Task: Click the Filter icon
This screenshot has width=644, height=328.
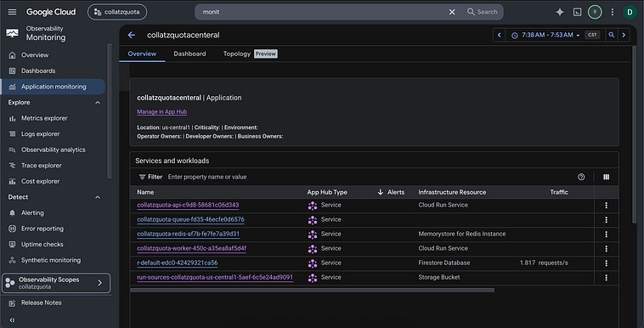Action: 142,177
